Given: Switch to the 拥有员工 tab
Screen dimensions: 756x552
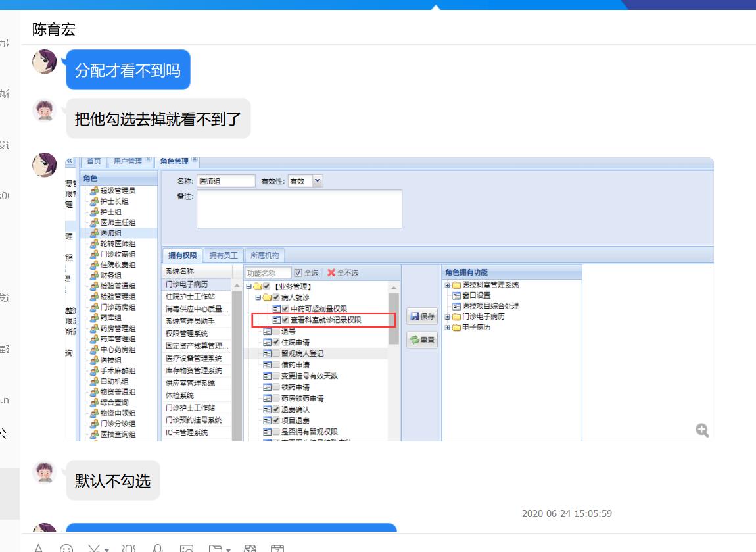Looking at the screenshot, I should pyautogui.click(x=224, y=255).
